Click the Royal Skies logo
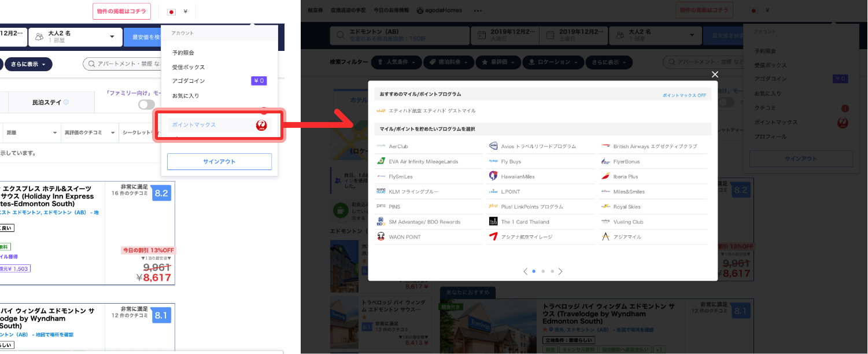 pos(605,207)
